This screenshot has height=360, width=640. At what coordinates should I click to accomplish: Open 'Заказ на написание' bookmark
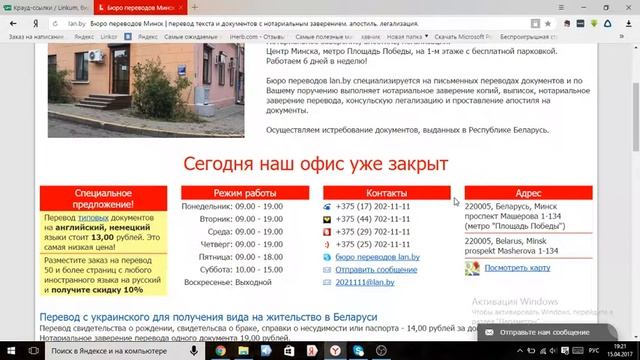click(x=36, y=37)
